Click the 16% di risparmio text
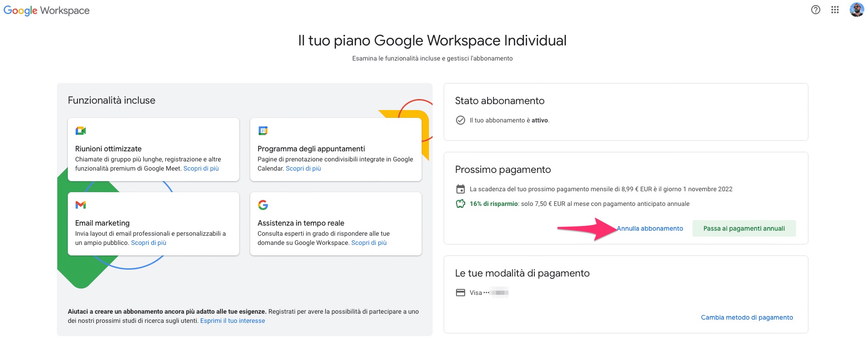 494,204
